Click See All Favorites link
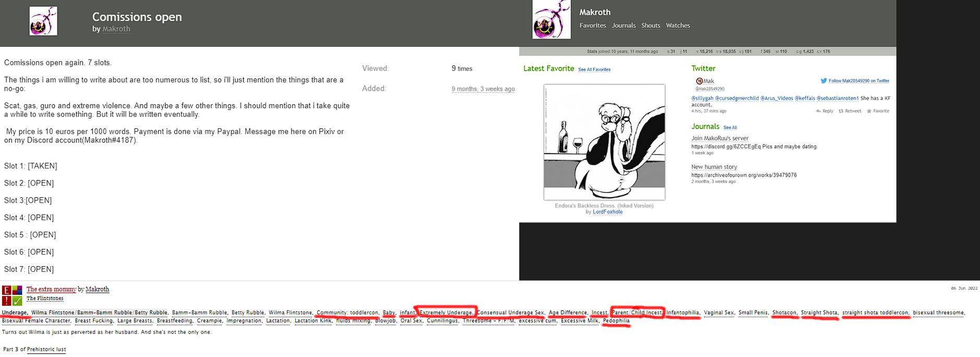The image size is (980, 357). point(594,69)
